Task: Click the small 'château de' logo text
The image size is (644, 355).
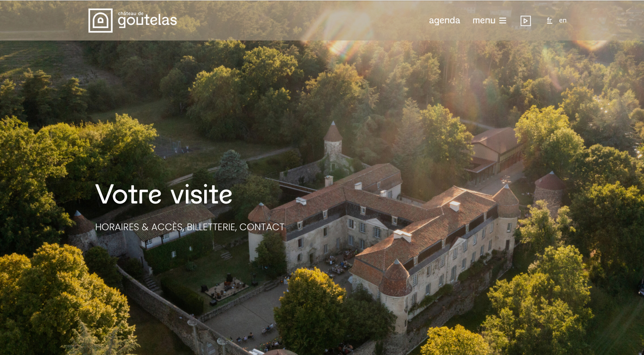Action: click(131, 13)
